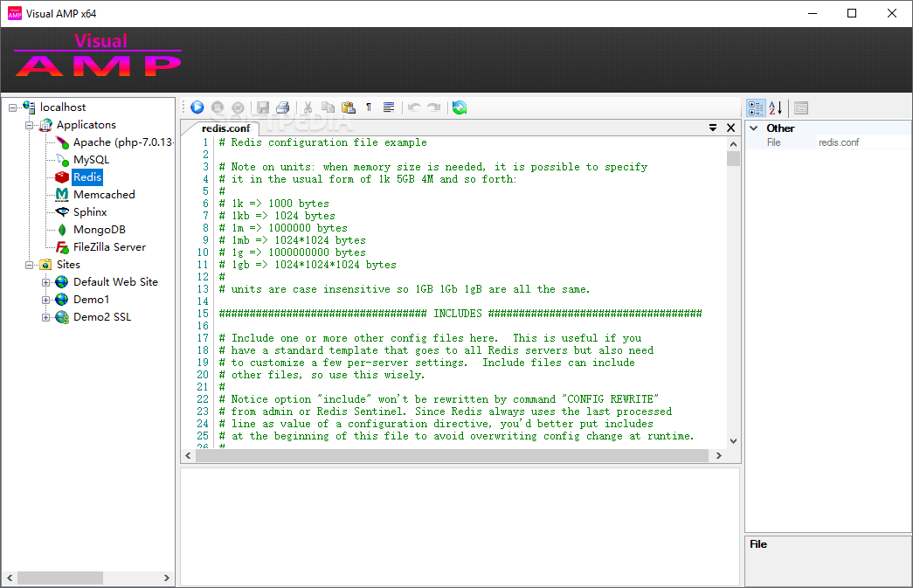Select MongoDB in the tree
The height and width of the screenshot is (588, 913).
100,230
